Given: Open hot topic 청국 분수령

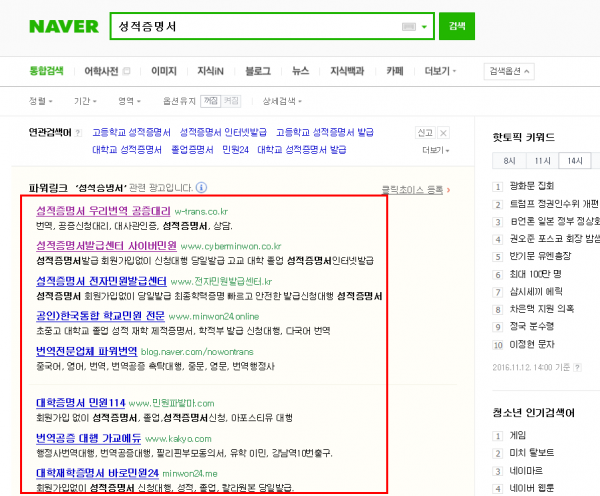Looking at the screenshot, I should point(532,326).
